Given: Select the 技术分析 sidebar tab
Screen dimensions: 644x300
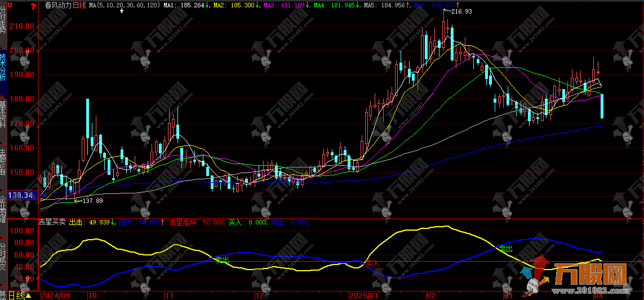Looking at the screenshot, I should pyautogui.click(x=3, y=67).
